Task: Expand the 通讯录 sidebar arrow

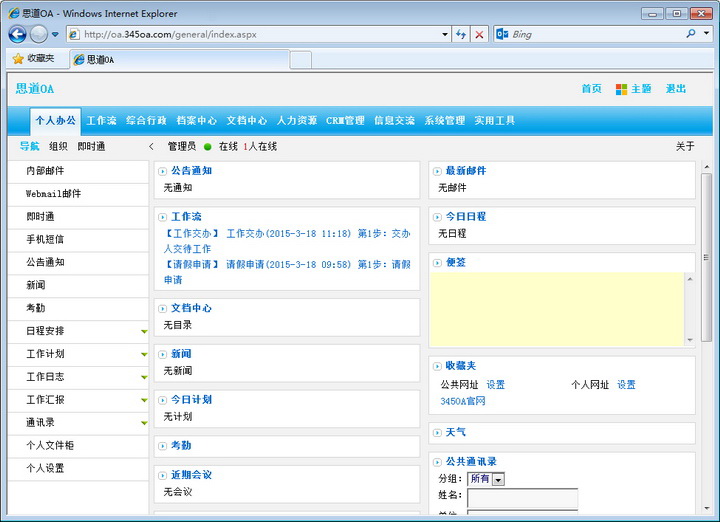Action: point(144,423)
